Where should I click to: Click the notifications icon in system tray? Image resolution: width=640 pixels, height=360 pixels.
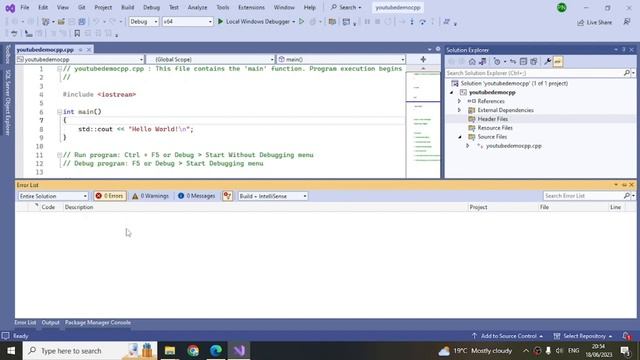pyautogui.click(x=625, y=351)
